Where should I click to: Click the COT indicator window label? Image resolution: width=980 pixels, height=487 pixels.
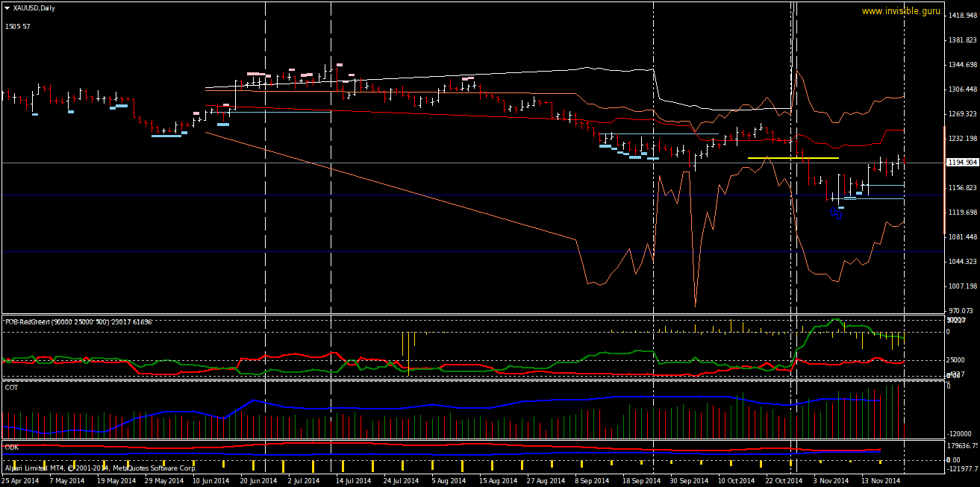pyautogui.click(x=11, y=388)
